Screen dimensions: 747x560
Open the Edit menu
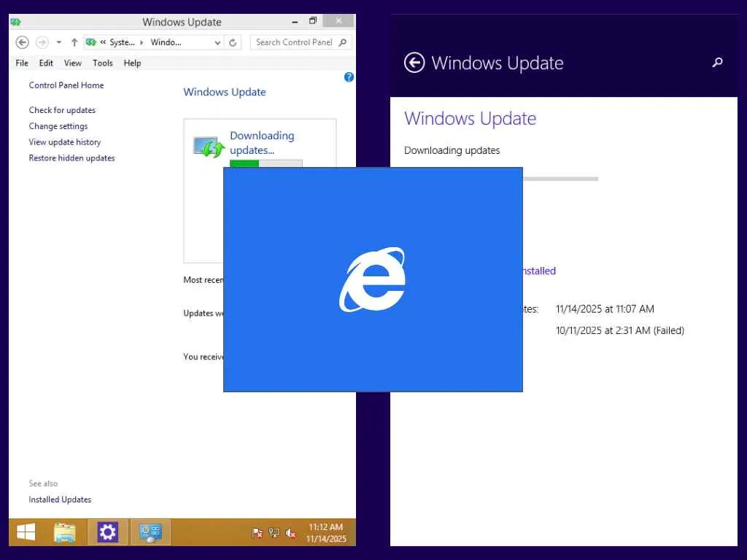(46, 63)
